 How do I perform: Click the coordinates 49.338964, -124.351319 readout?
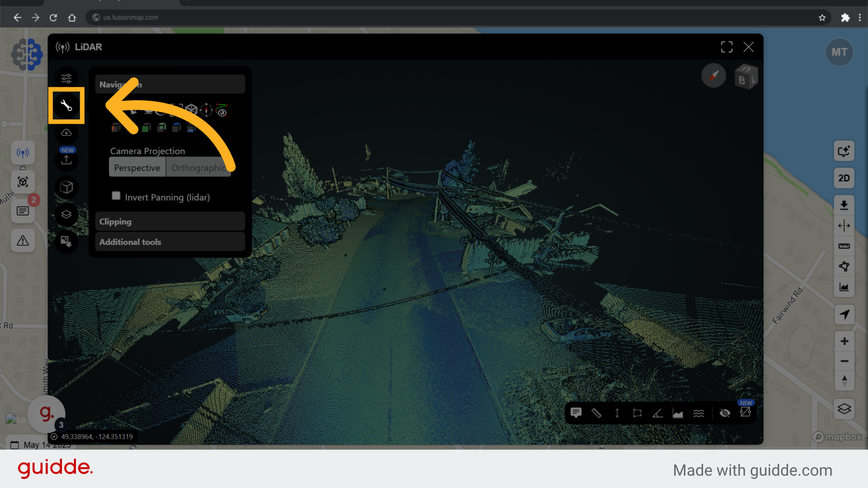[97, 436]
